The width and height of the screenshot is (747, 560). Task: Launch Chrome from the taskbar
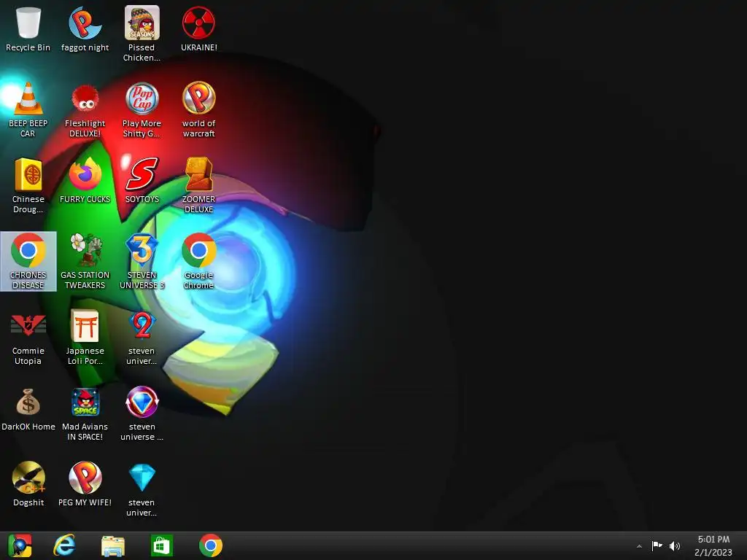(x=211, y=545)
